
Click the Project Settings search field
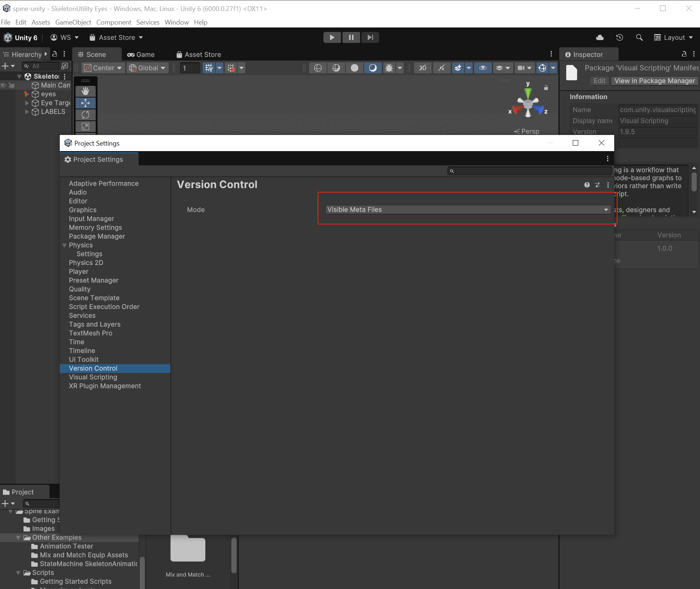click(529, 171)
